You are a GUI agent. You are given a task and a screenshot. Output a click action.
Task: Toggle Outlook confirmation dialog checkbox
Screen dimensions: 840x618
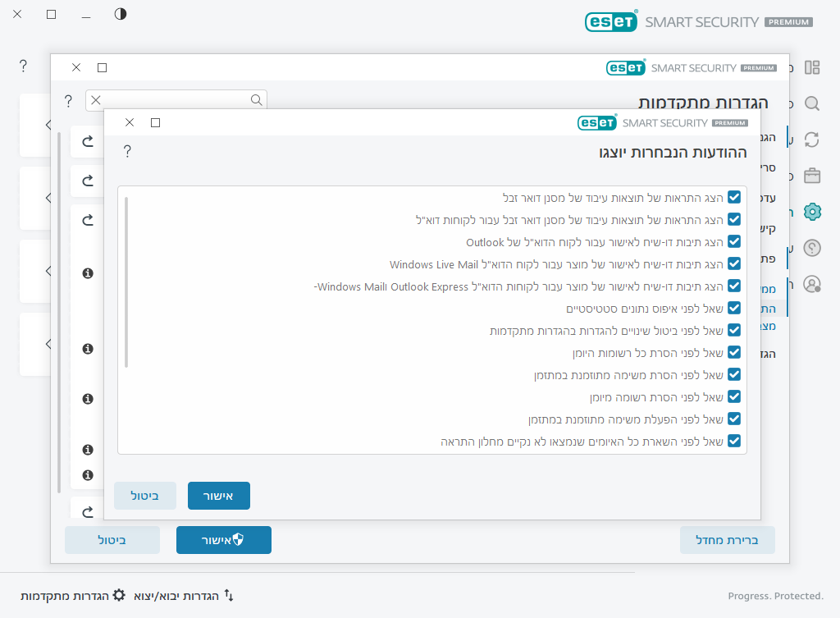(x=734, y=242)
